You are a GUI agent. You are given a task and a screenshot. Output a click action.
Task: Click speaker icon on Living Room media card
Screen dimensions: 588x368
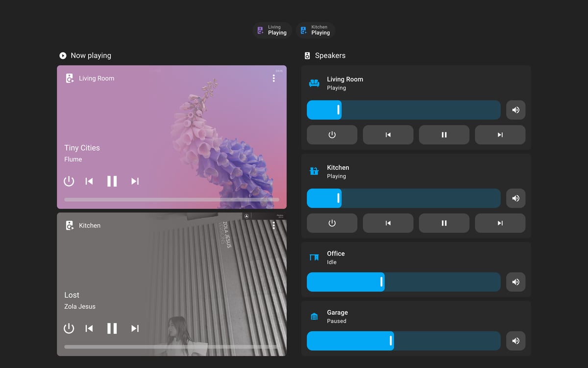pos(70,78)
